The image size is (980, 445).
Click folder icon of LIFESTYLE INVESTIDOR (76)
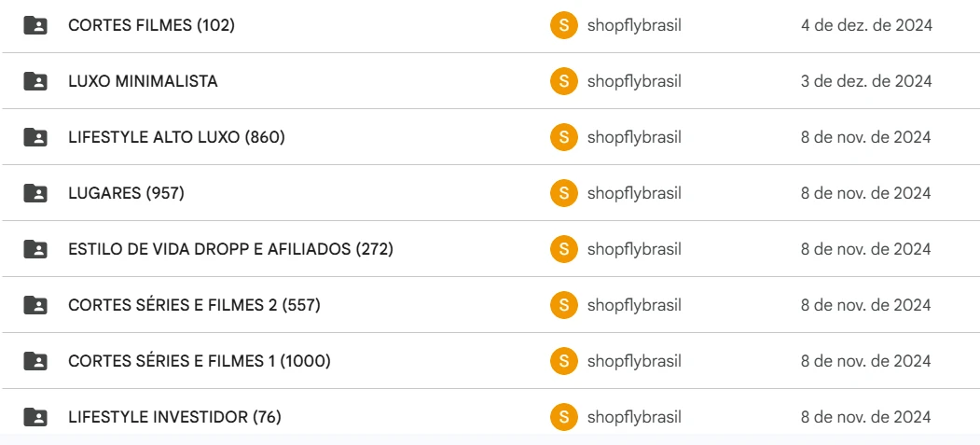tap(35, 417)
